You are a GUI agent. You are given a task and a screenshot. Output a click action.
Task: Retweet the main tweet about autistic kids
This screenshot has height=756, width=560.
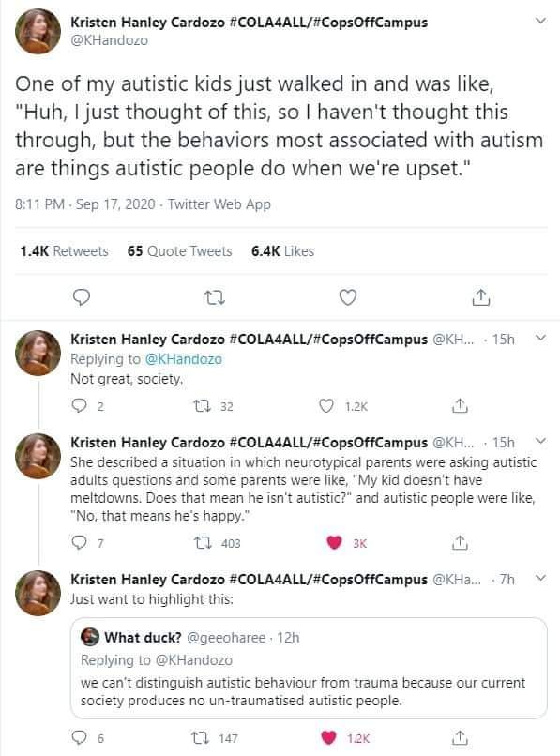215,297
